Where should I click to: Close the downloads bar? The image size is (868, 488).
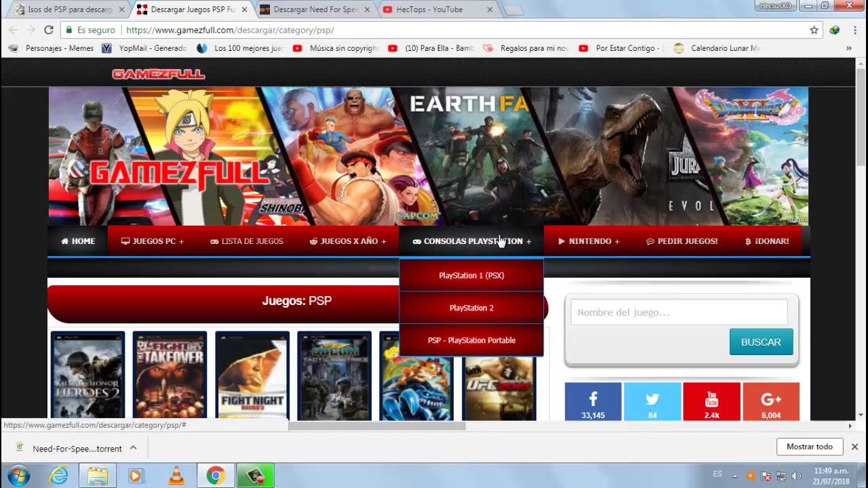(854, 447)
